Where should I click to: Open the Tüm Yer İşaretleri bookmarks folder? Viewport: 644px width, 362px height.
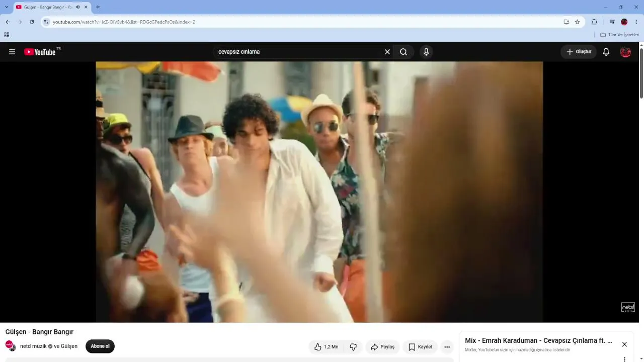click(619, 35)
